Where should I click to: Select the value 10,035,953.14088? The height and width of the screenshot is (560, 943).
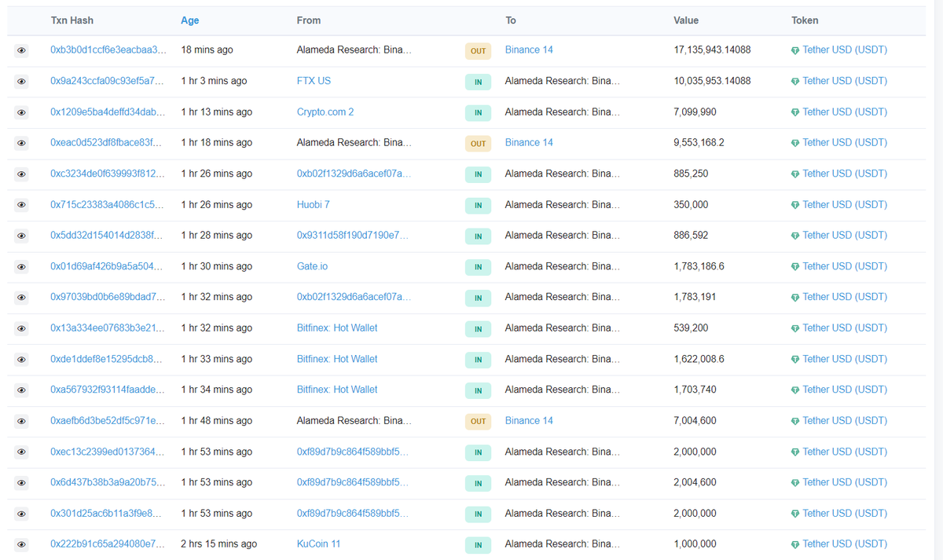tap(712, 81)
